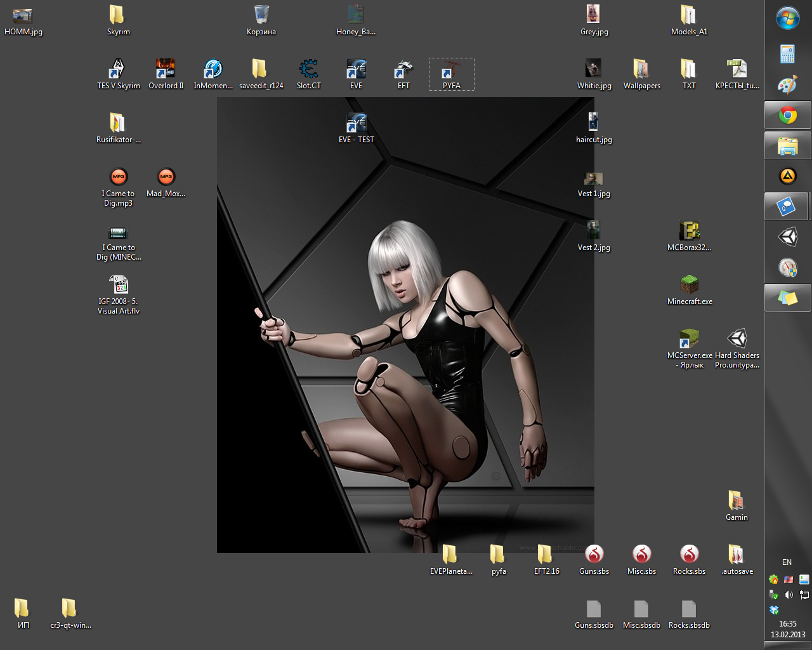Select the TES V Skyrim shortcut
The height and width of the screenshot is (650, 812).
(118, 69)
